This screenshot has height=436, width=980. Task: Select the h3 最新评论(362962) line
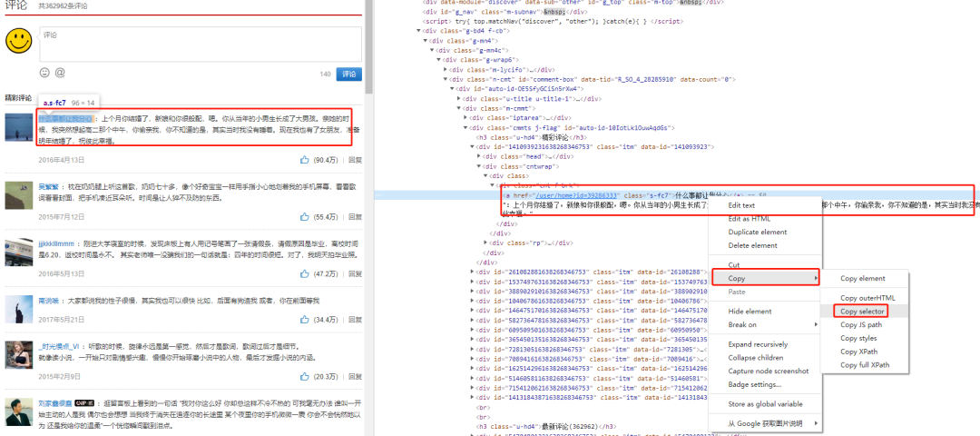(x=547, y=426)
